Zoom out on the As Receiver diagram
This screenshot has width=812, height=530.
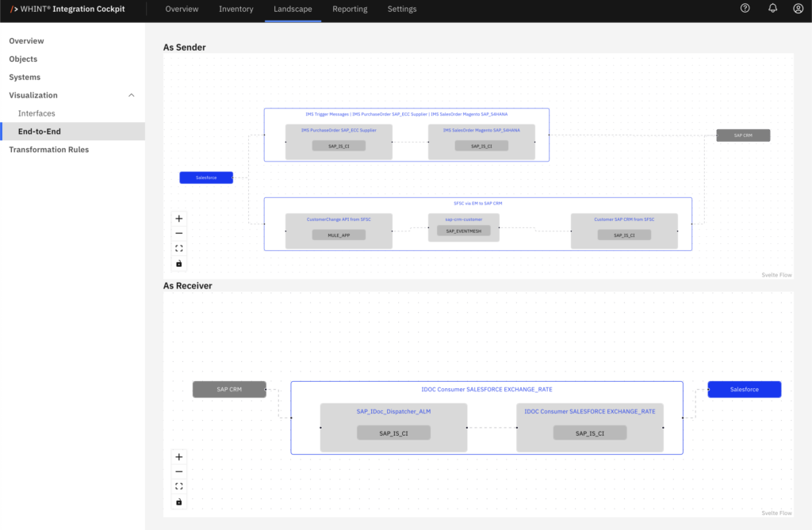point(179,471)
